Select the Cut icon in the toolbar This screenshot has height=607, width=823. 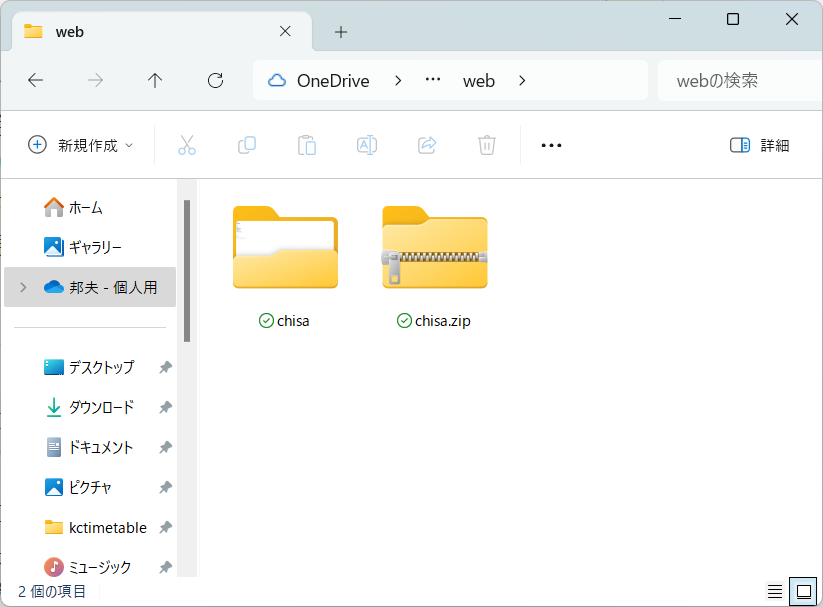[x=187, y=145]
